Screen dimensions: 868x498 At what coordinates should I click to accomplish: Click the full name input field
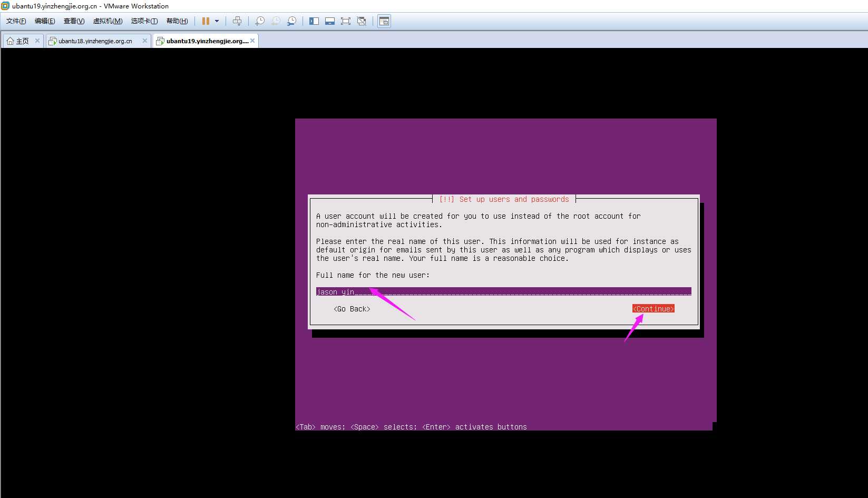coord(504,291)
